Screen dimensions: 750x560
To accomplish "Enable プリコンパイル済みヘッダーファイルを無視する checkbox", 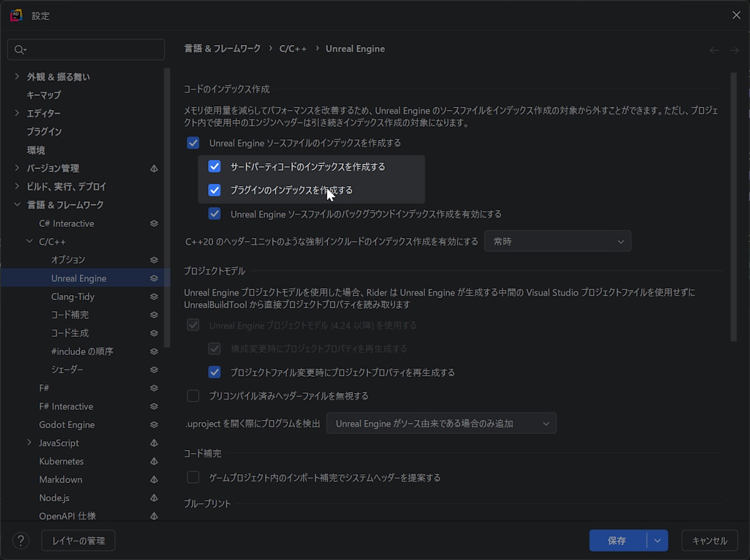I will (x=193, y=396).
